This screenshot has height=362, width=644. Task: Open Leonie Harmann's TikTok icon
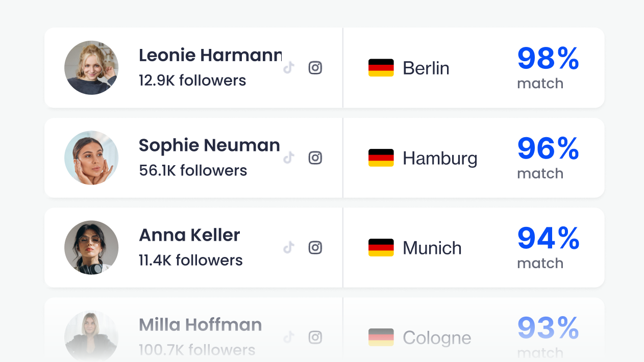[x=289, y=68]
